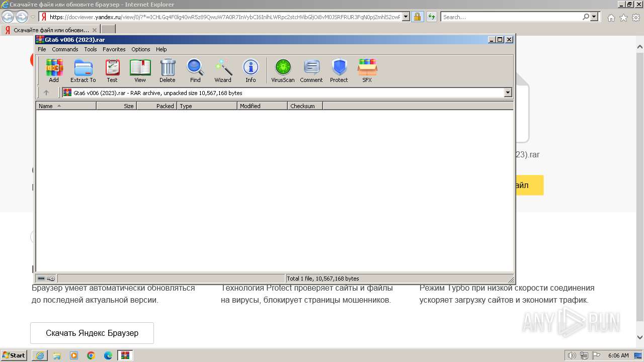The height and width of the screenshot is (362, 644).
Task: Click the network tray icon
Action: click(x=584, y=355)
